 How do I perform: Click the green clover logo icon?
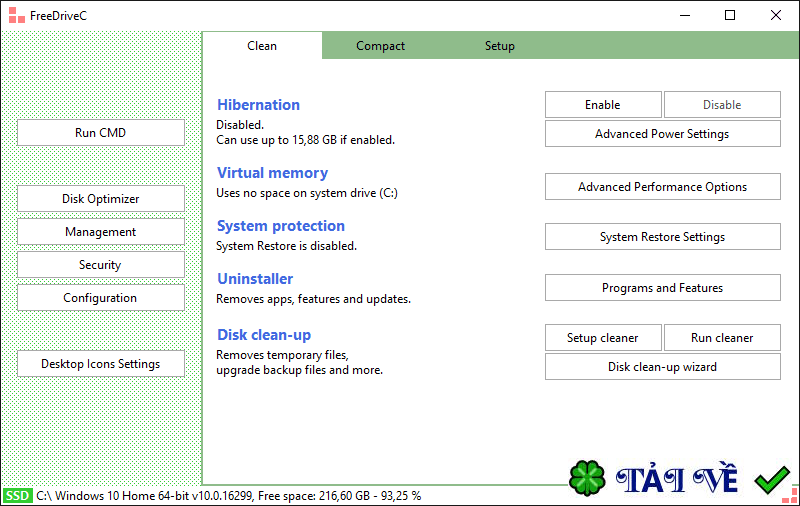[587, 479]
